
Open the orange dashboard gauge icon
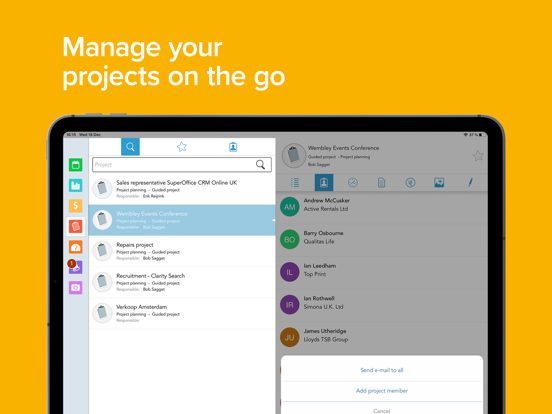tap(75, 247)
